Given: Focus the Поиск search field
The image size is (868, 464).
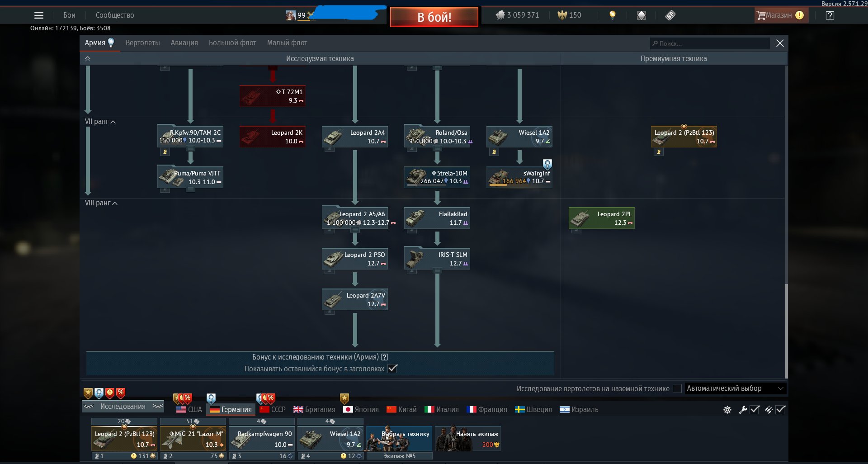Looking at the screenshot, I should tap(710, 43).
